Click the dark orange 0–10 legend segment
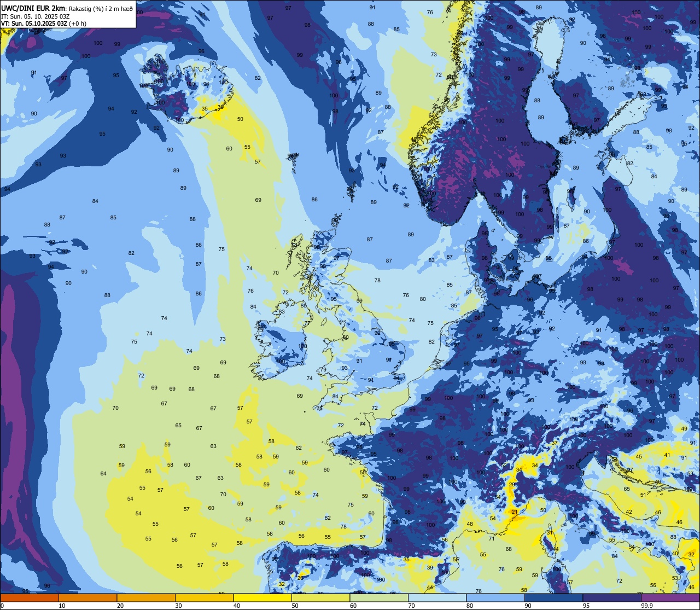This screenshot has height=610, width=700. 30,597
